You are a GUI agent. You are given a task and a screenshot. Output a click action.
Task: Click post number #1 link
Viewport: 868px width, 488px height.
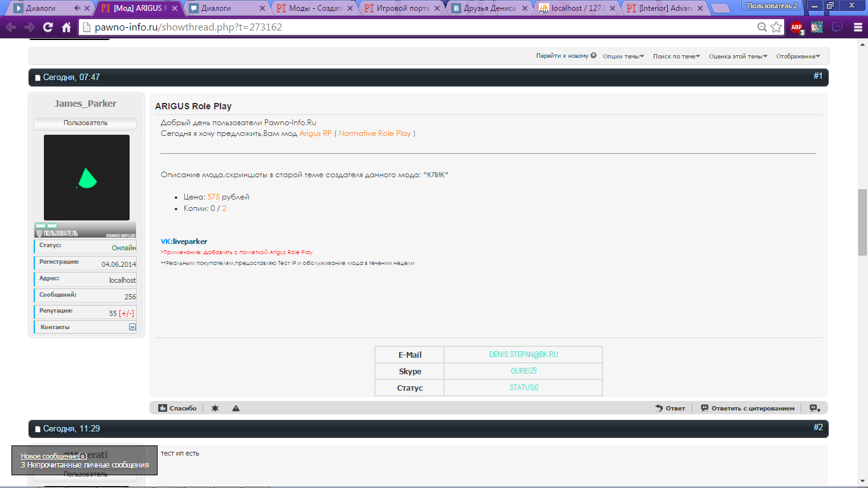pyautogui.click(x=818, y=76)
